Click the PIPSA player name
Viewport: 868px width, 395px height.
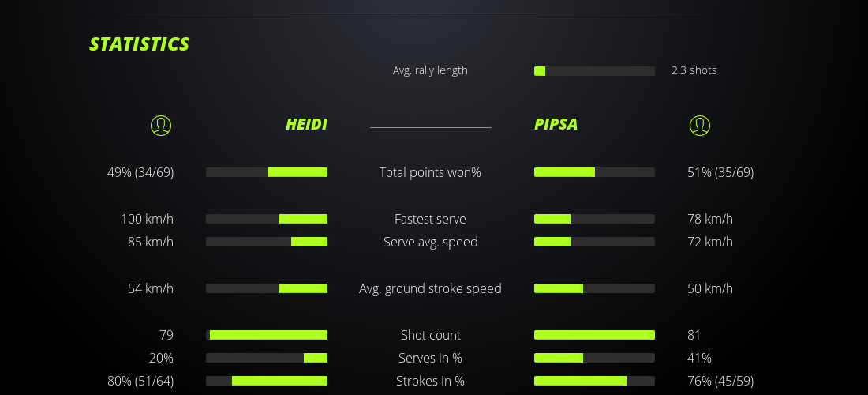[556, 125]
